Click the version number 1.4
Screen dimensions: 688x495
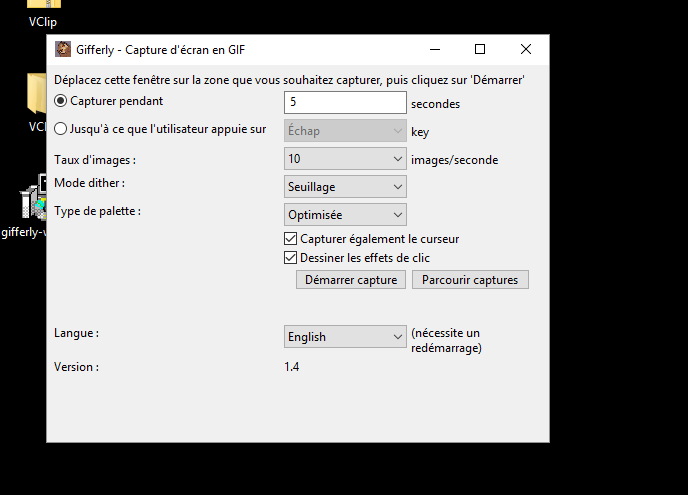292,367
